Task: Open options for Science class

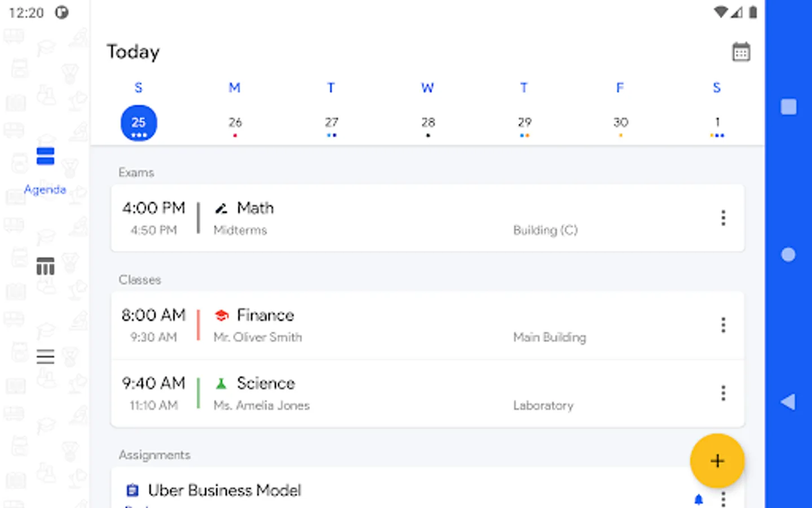Action: click(723, 393)
